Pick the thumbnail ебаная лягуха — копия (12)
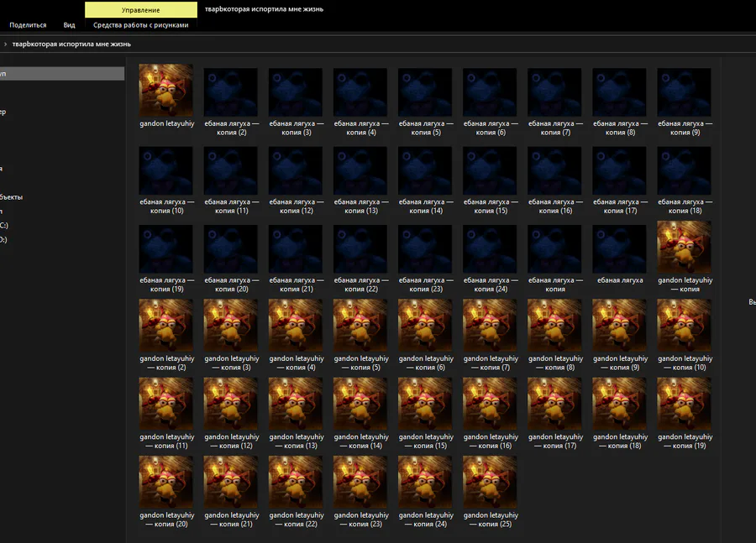This screenshot has width=756, height=543. click(x=296, y=170)
